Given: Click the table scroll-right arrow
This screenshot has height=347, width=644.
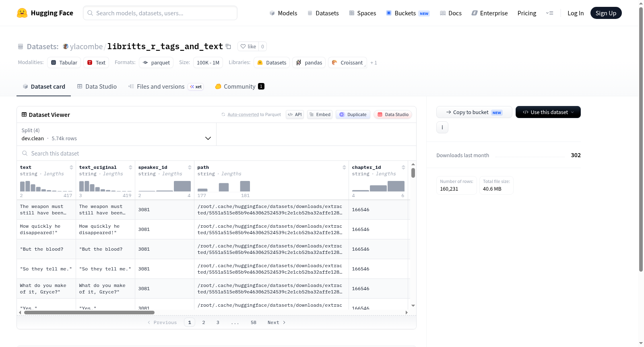Looking at the screenshot, I should click(407, 312).
